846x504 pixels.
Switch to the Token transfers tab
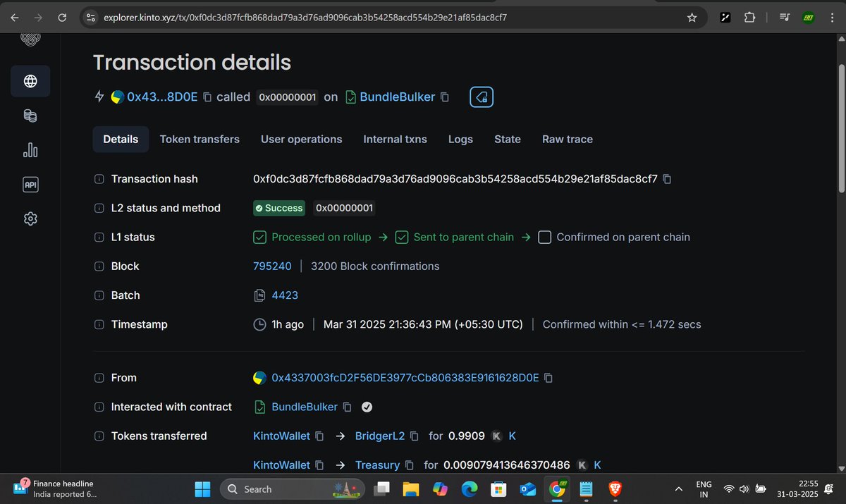point(200,139)
